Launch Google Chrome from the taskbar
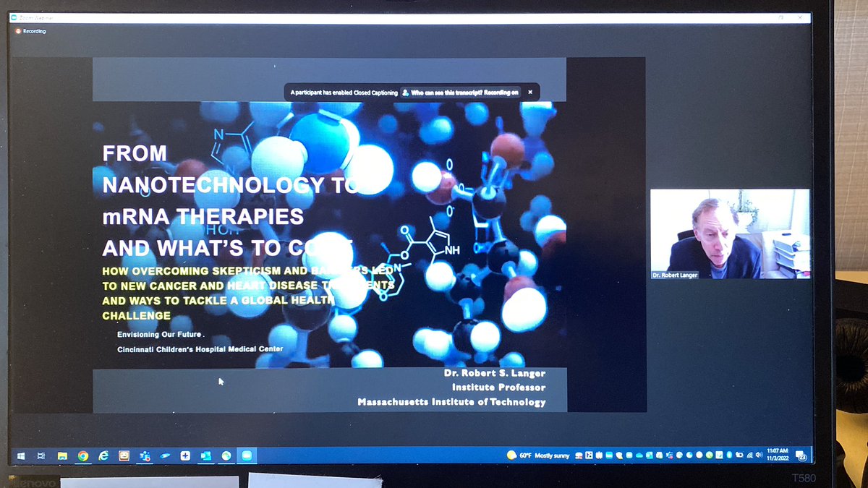 coord(83,455)
